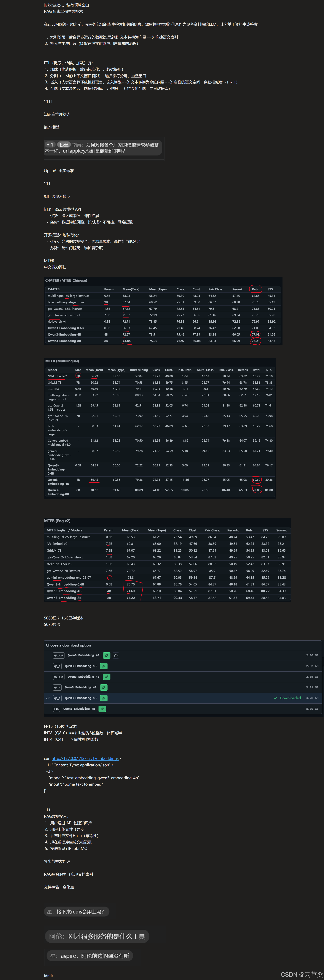
Task: Click the green rocket icon on the Q5_0 row
Action: pyautogui.click(x=104, y=666)
